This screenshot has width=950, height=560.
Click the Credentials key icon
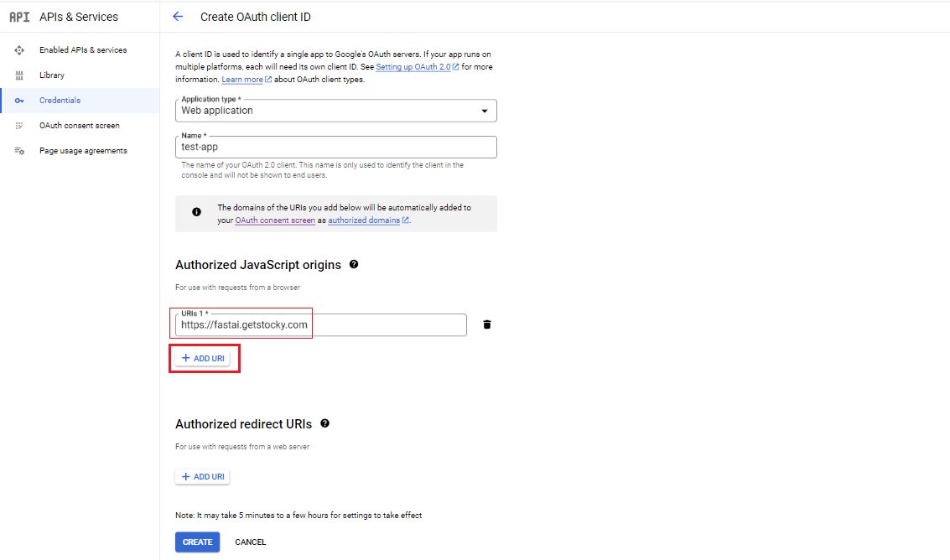coord(19,101)
